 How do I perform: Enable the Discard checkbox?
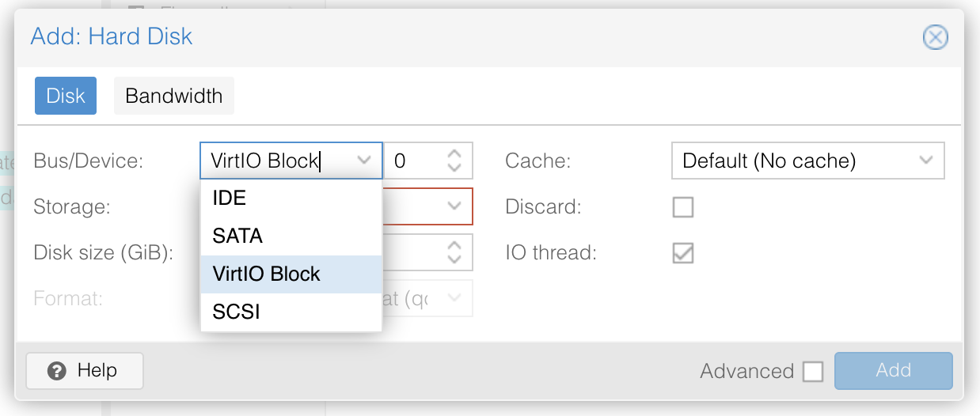click(x=682, y=207)
